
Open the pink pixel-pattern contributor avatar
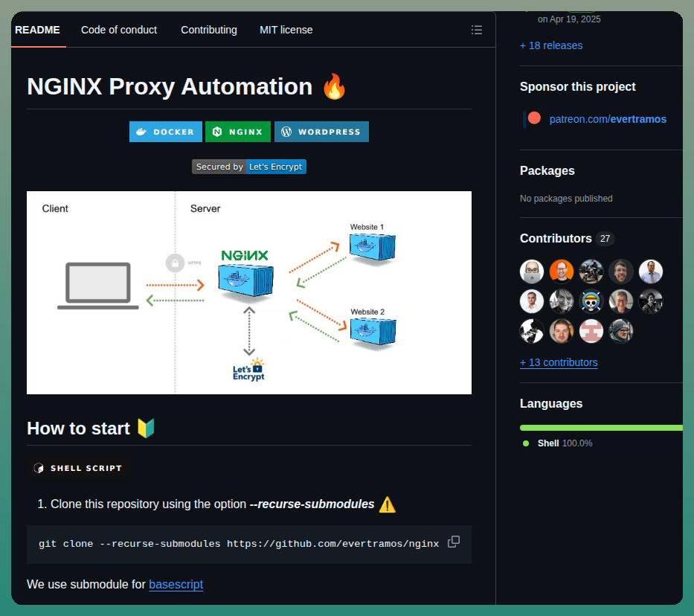click(591, 331)
